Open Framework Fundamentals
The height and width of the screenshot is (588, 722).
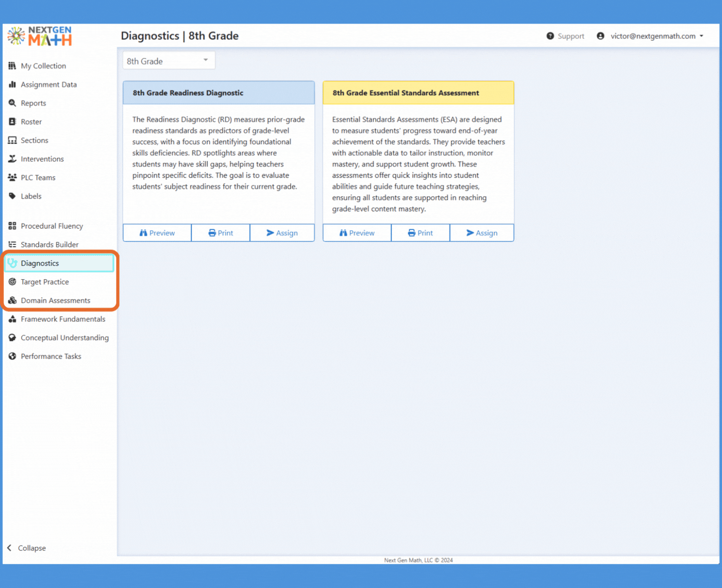coord(63,319)
